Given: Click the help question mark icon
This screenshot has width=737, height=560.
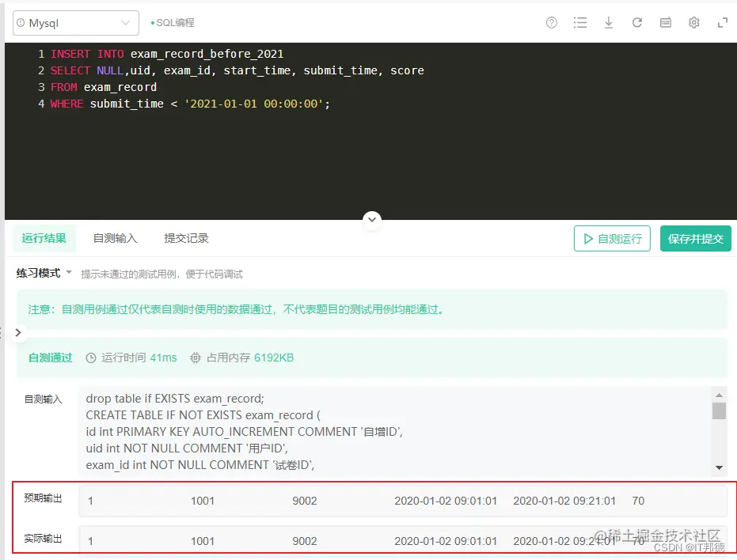Looking at the screenshot, I should 551,23.
